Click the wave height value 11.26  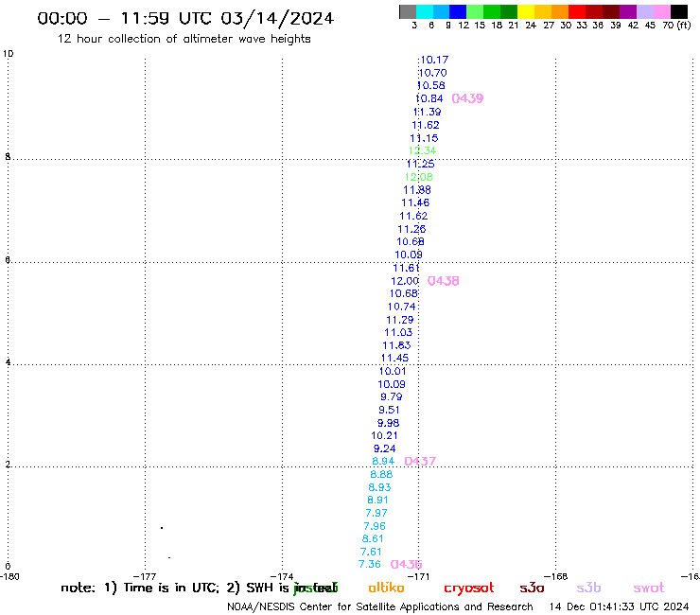pos(411,229)
